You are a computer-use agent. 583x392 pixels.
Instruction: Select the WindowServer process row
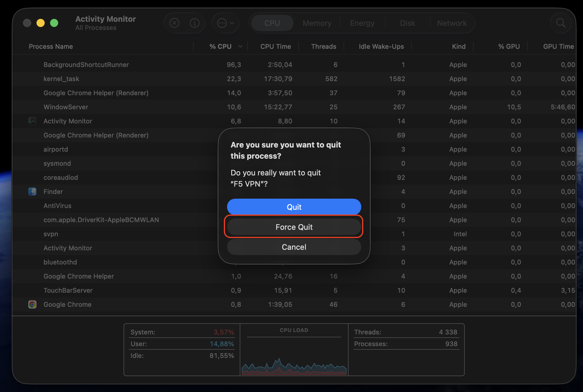[294, 107]
